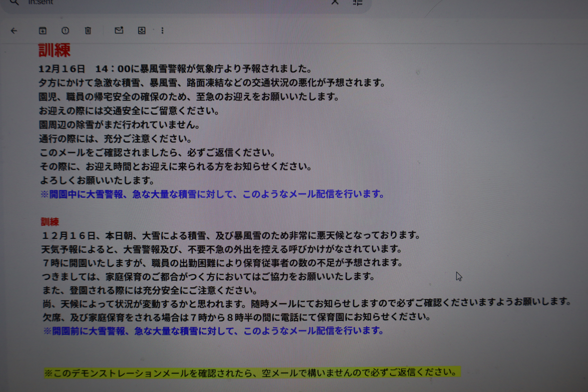Click the 12月16日 14:00 blizzard warning line
Screen dimensions: 588x392
pos(175,69)
